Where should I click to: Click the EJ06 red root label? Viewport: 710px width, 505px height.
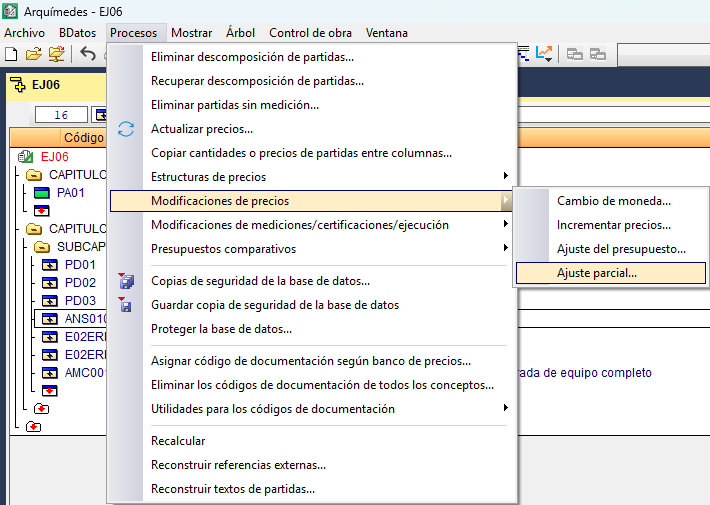[x=55, y=157]
